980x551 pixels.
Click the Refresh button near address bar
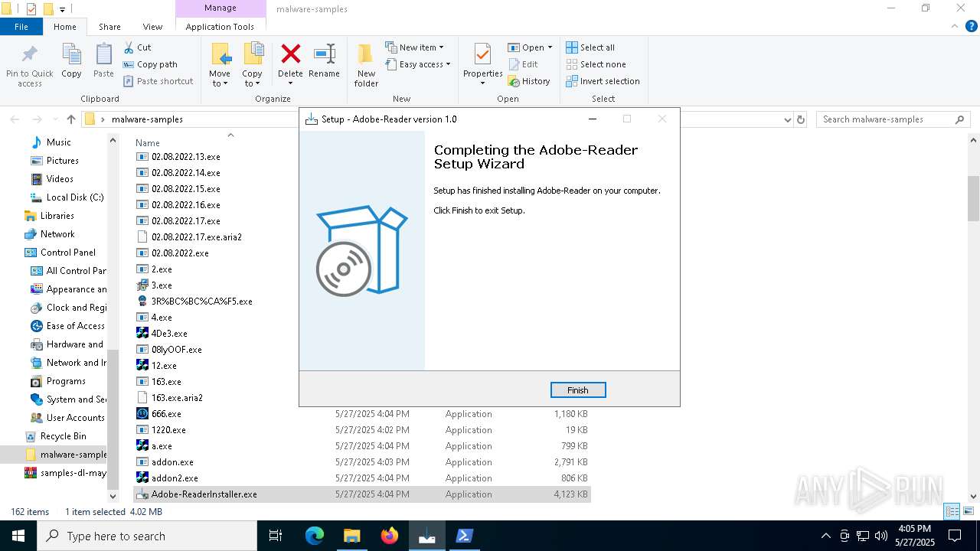[801, 119]
